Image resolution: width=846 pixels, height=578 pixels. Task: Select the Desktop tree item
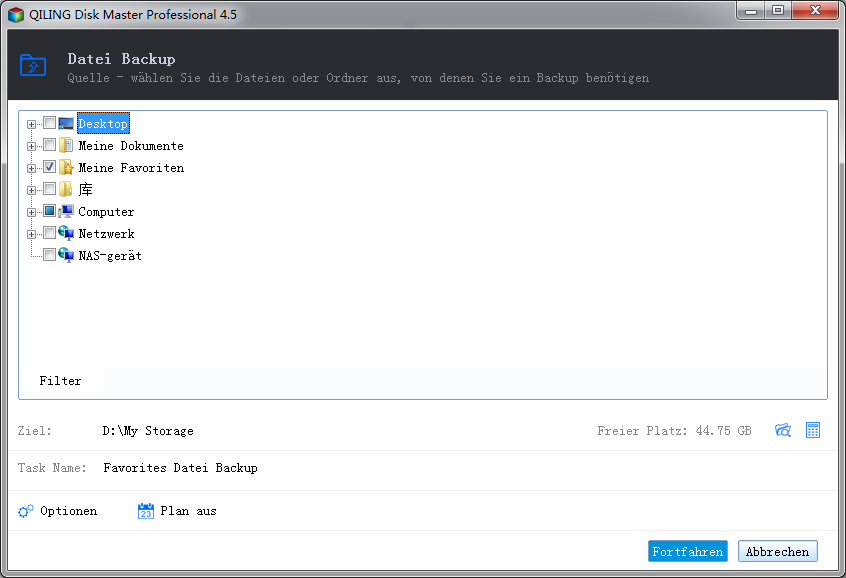point(103,124)
